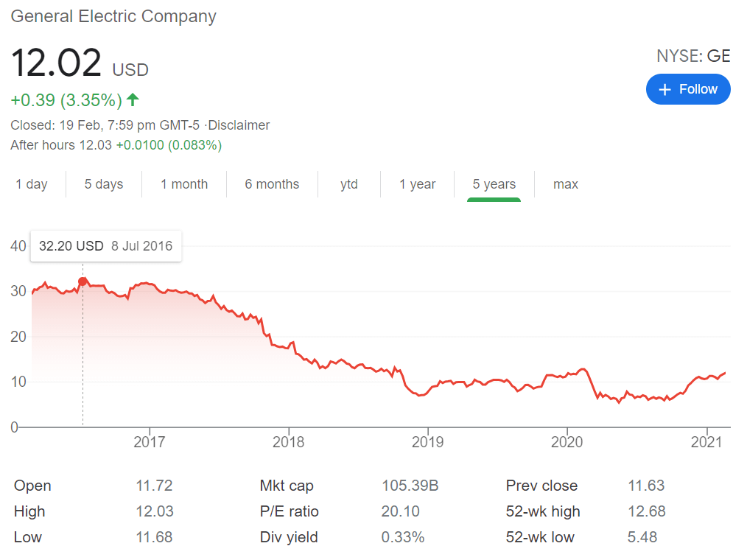Click the NYSE: GE ticker label

pyautogui.click(x=693, y=56)
